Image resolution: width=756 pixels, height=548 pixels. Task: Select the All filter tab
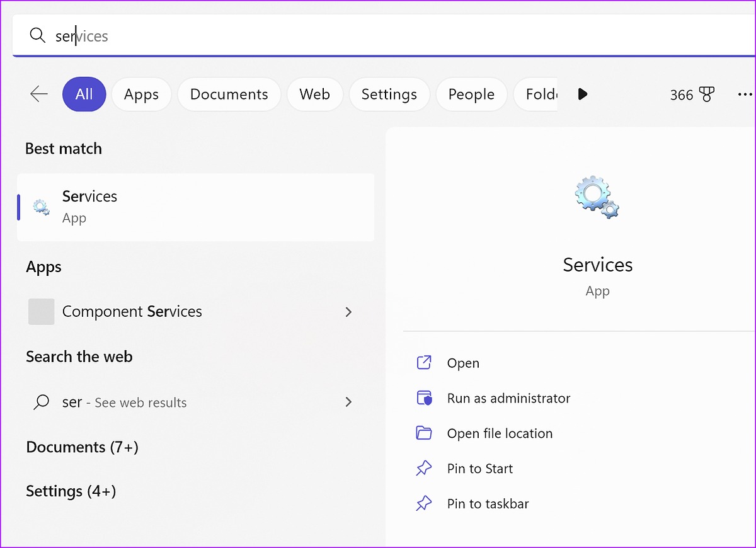tap(84, 94)
